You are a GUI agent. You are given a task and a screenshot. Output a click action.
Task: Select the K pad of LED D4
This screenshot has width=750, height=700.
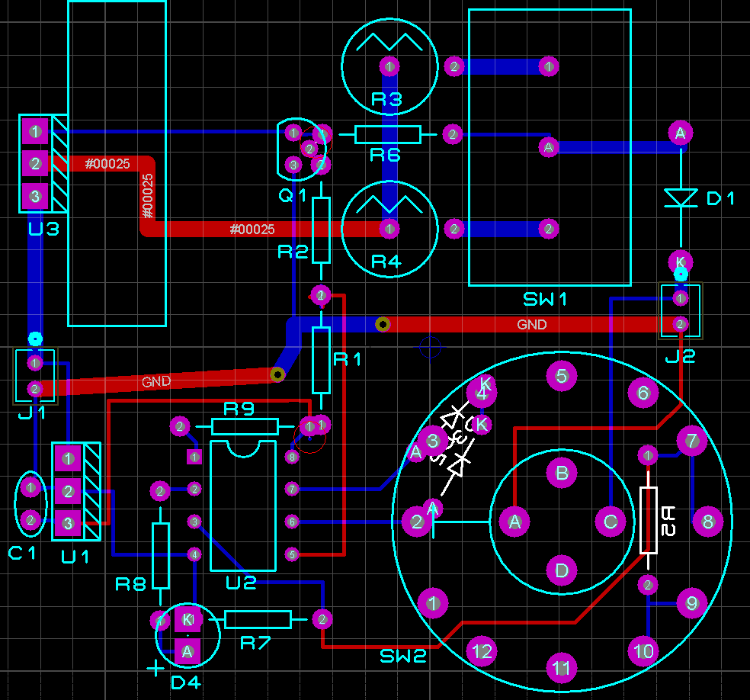click(187, 619)
